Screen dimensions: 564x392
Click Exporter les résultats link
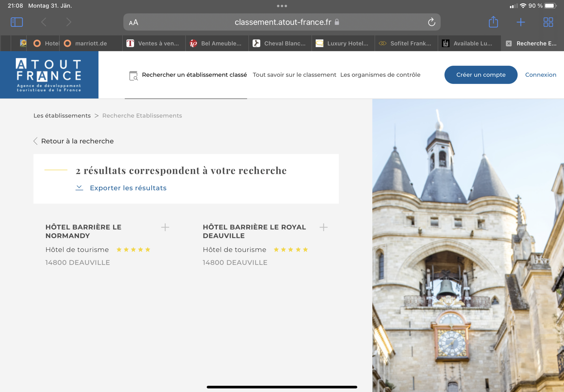[x=128, y=188]
